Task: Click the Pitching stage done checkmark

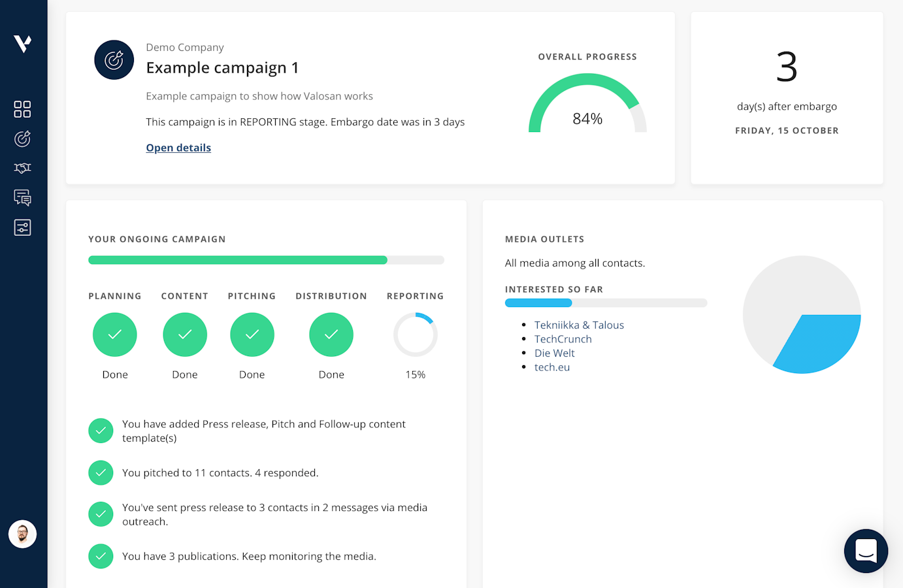Action: pyautogui.click(x=252, y=335)
